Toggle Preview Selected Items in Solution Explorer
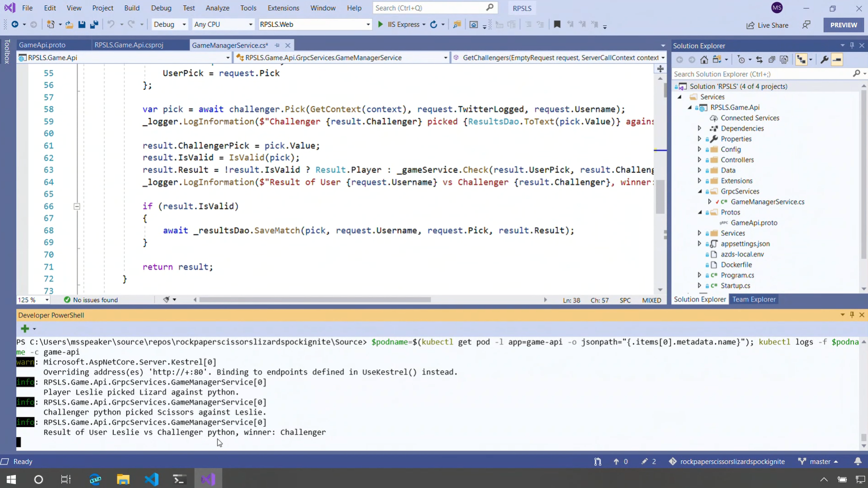Screen dimensions: 868x488 point(837,60)
